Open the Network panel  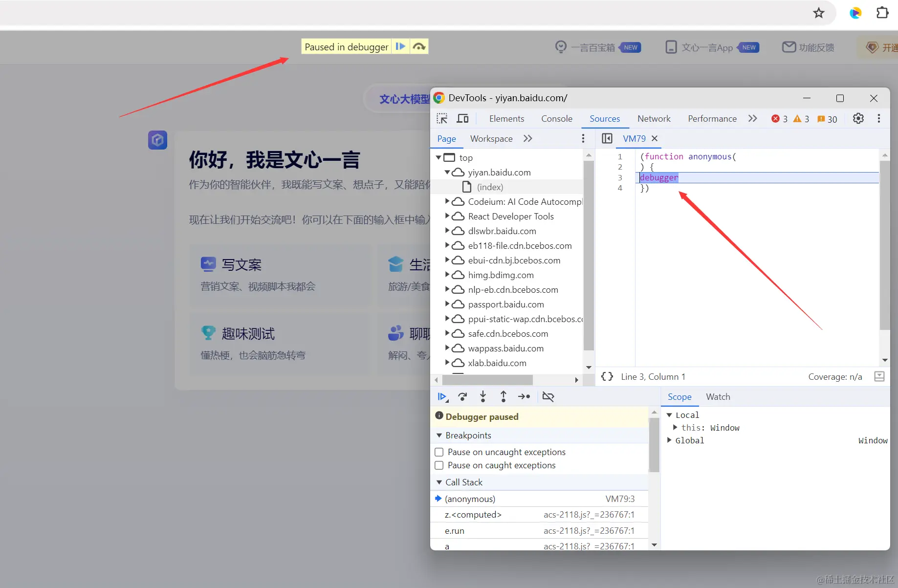654,118
